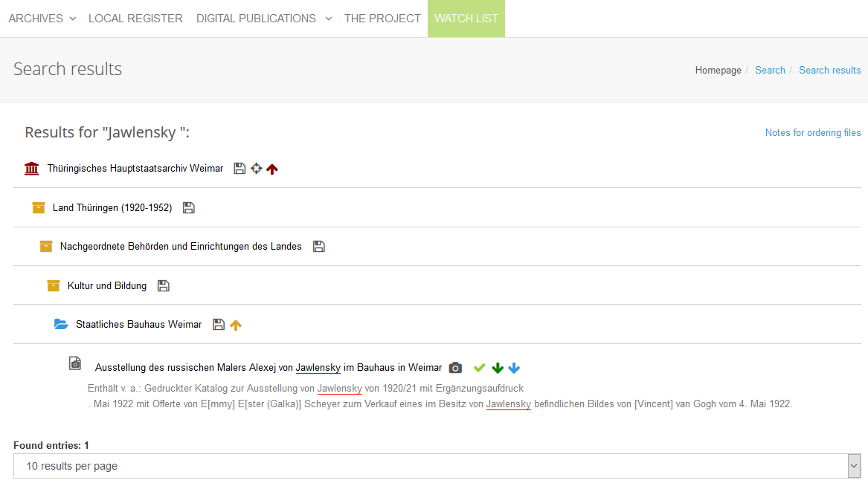
Task: Click the dark red up arrow icon
Action: 272,169
